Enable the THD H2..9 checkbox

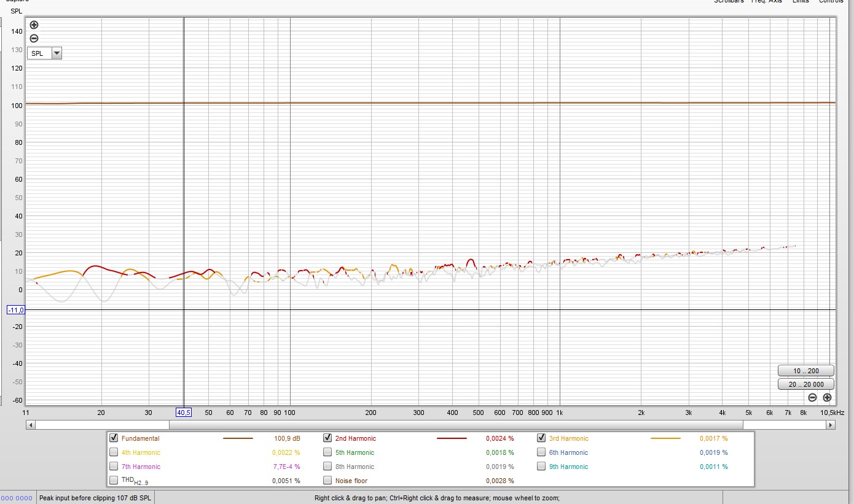coord(114,481)
